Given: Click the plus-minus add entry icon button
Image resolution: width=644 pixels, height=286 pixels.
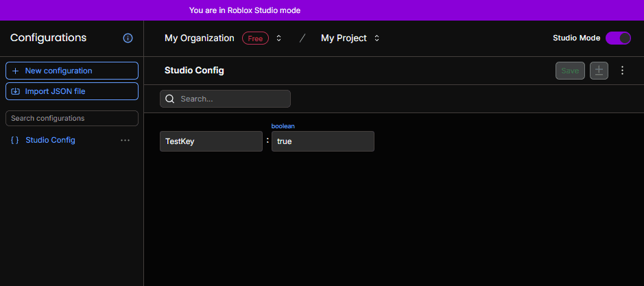Looking at the screenshot, I should (599, 71).
